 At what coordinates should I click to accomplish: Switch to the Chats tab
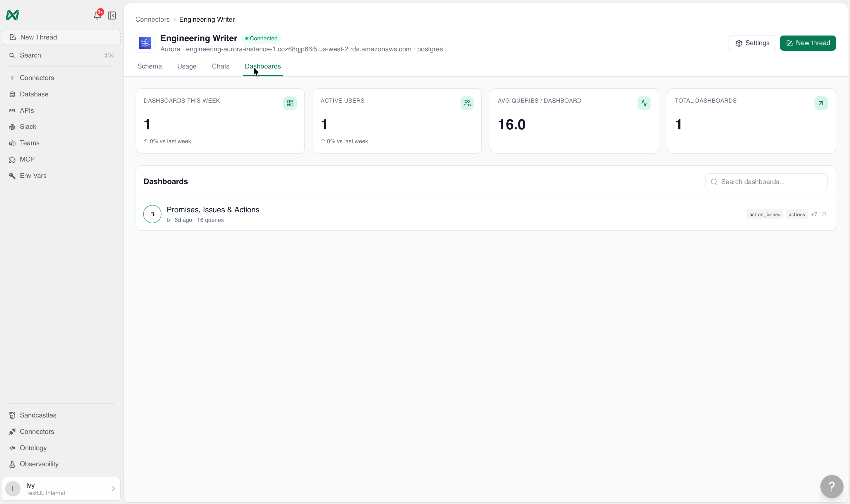pyautogui.click(x=220, y=66)
